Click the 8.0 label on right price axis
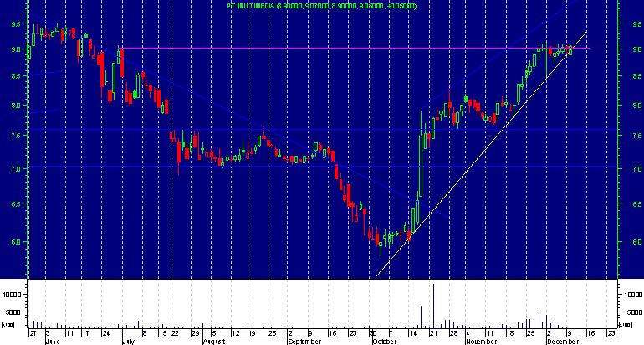The height and width of the screenshot is (345, 644). 637,106
